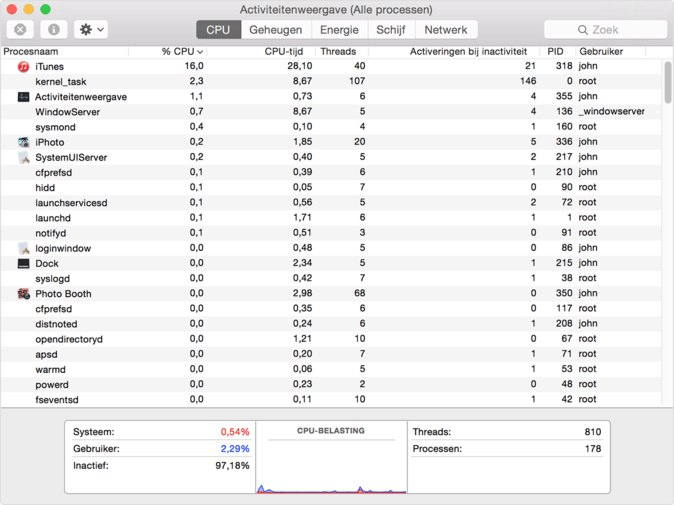Open the gear actions dropdown menu
Image resolution: width=674 pixels, height=505 pixels.
91,30
